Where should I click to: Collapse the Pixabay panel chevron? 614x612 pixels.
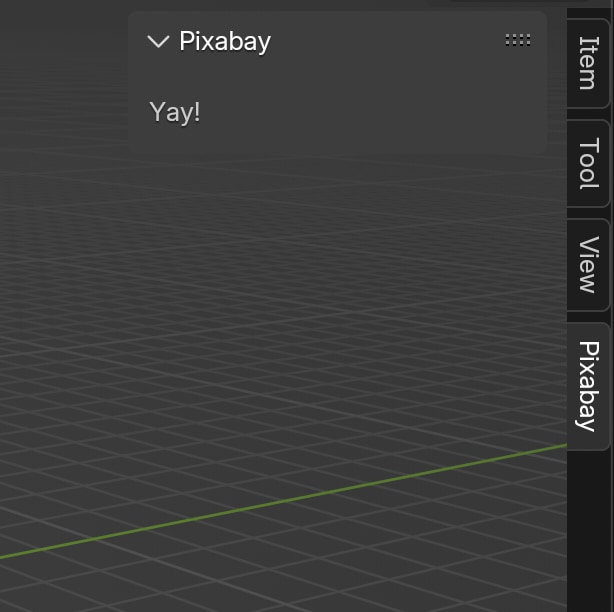[x=158, y=41]
